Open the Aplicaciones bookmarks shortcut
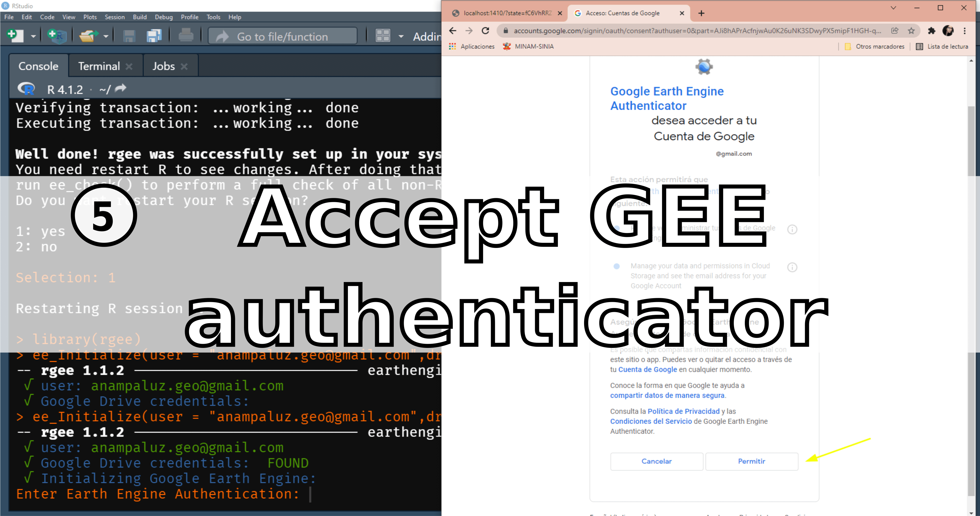This screenshot has width=980, height=516. (x=471, y=46)
